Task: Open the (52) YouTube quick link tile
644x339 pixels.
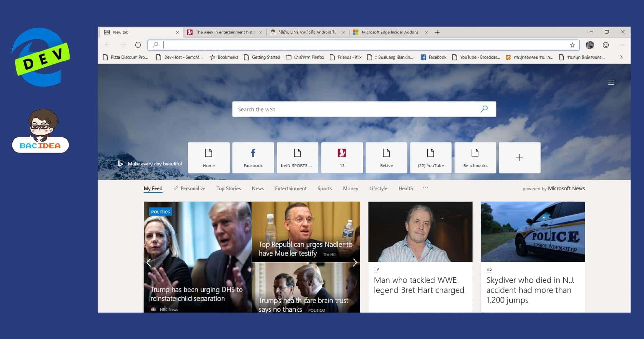Action: point(431,158)
